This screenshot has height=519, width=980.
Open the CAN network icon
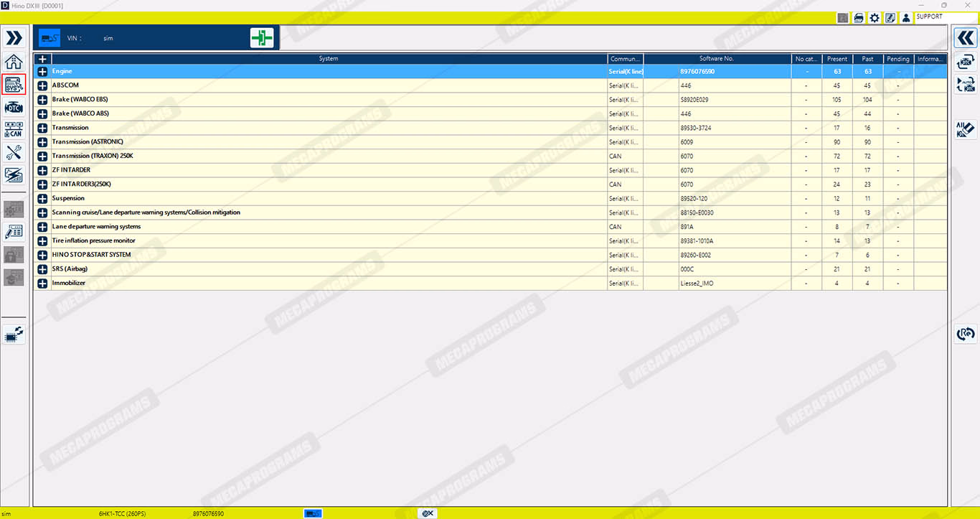[14, 130]
